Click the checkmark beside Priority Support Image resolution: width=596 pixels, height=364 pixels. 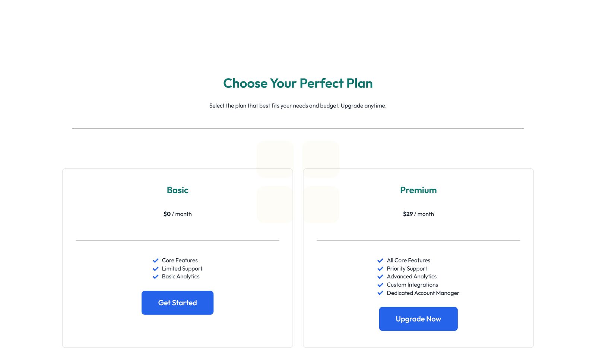click(380, 268)
